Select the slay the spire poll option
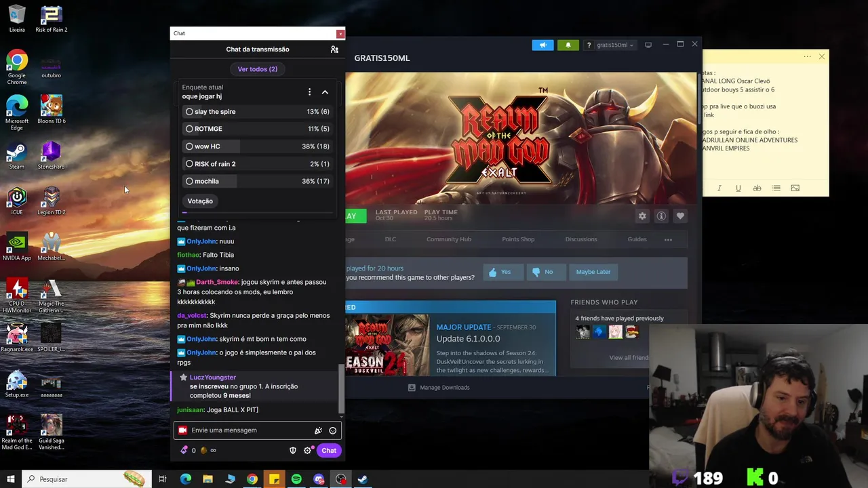Screen dimensions: 868x488 coord(258,112)
